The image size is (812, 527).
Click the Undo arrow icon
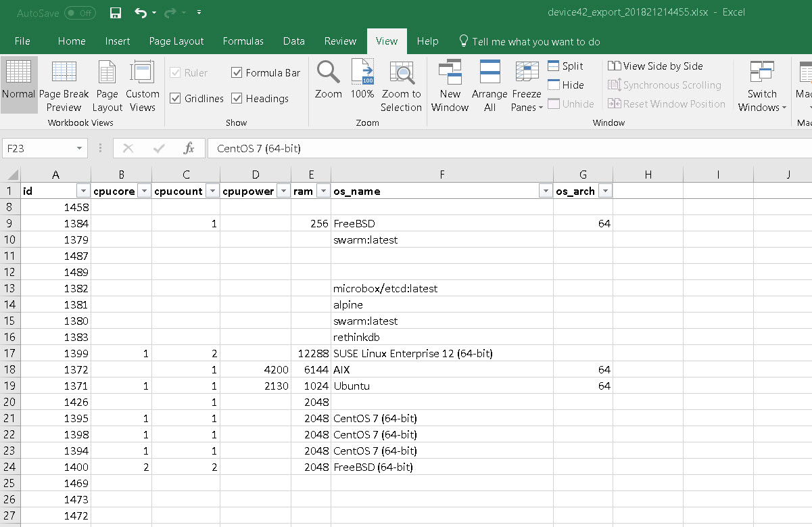[141, 13]
